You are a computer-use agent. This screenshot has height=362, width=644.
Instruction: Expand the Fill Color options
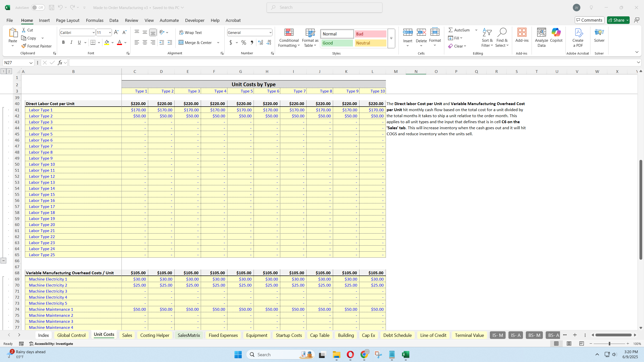click(112, 42)
